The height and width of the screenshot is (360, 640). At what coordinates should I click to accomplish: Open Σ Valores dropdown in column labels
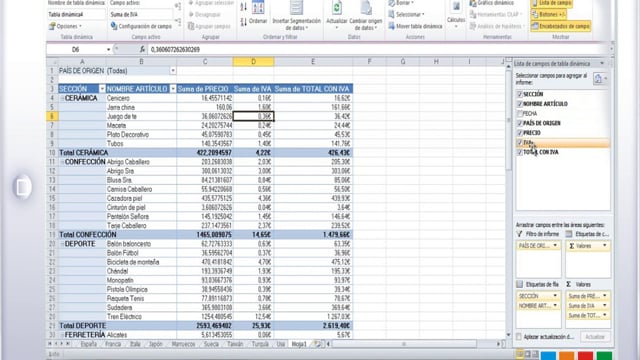(x=604, y=246)
